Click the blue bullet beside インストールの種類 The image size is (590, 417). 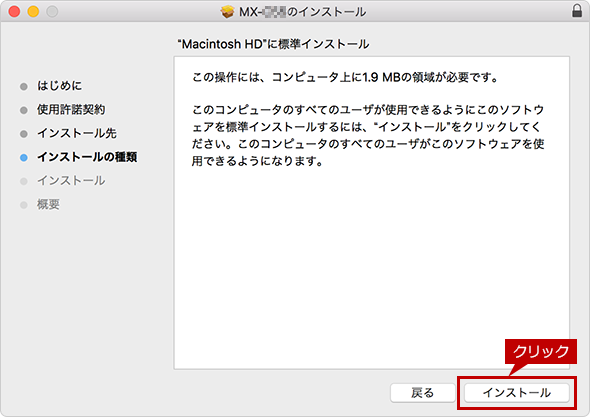coord(24,158)
